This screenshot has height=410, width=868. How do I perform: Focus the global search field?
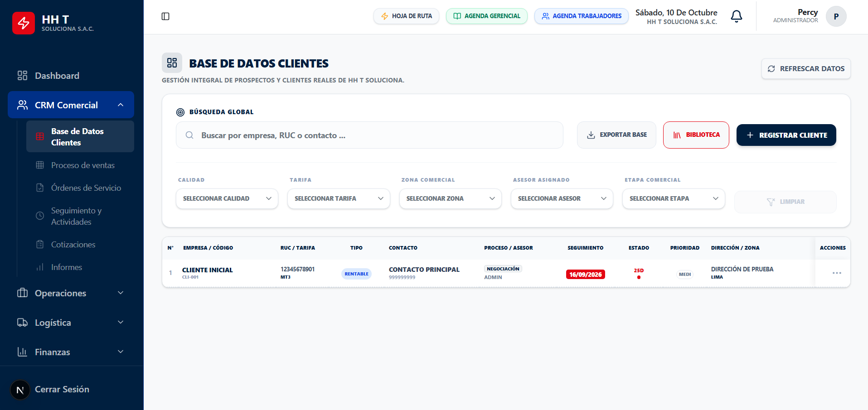[369, 135]
